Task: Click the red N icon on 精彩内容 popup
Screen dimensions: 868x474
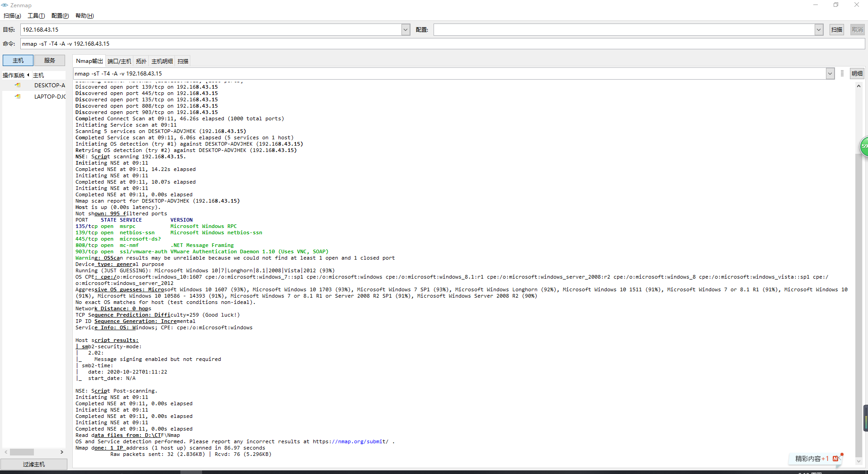Action: (835, 459)
